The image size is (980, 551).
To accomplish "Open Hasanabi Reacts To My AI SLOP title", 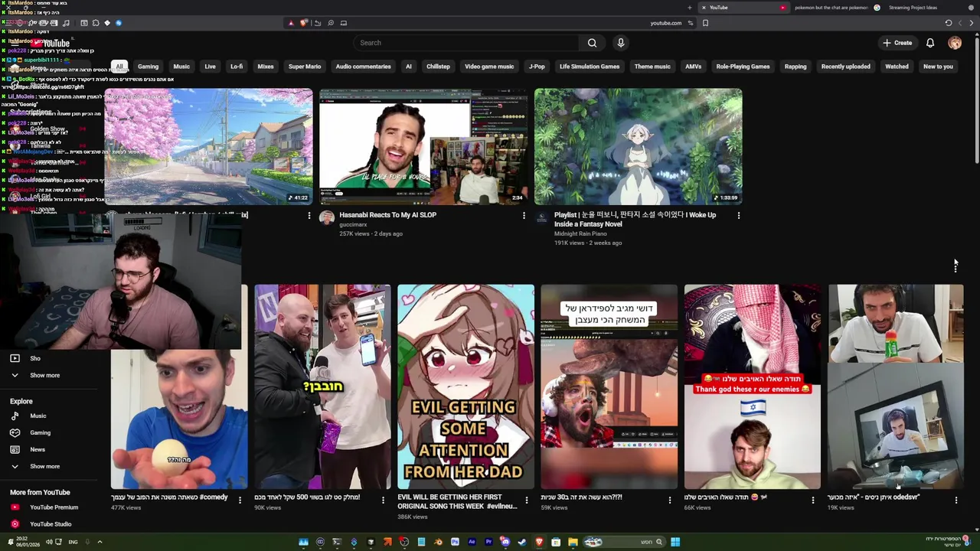I will pyautogui.click(x=387, y=215).
